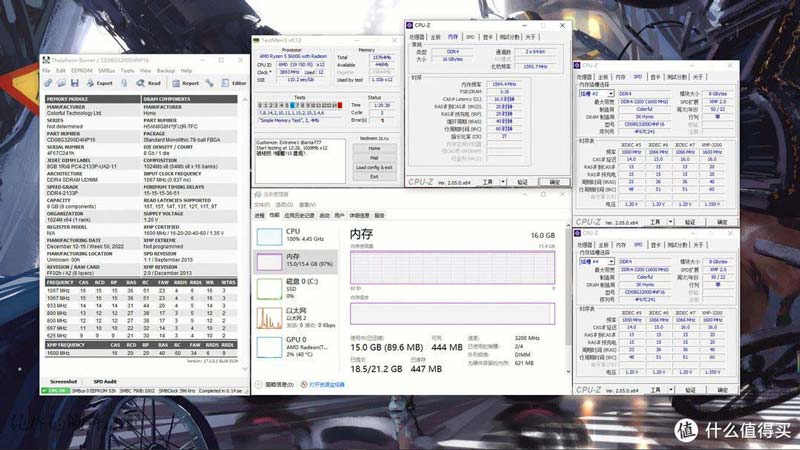Click Export in Thaiphoon Burner toolbar
Viewport: 800px width, 450px height.
click(99, 83)
